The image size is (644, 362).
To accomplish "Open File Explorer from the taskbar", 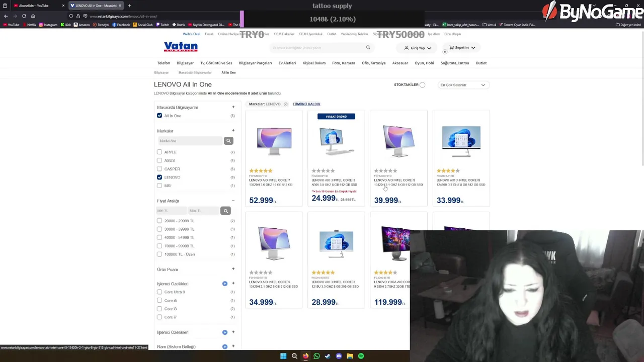I will tap(350, 356).
